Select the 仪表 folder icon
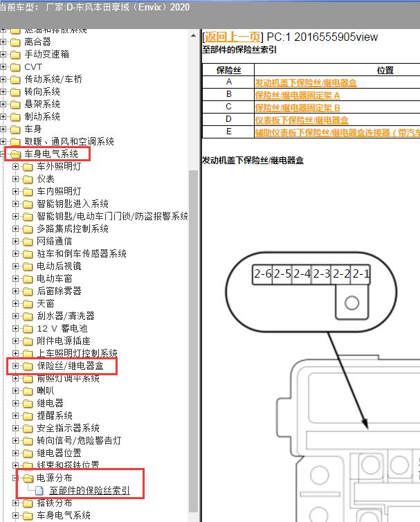 point(28,179)
